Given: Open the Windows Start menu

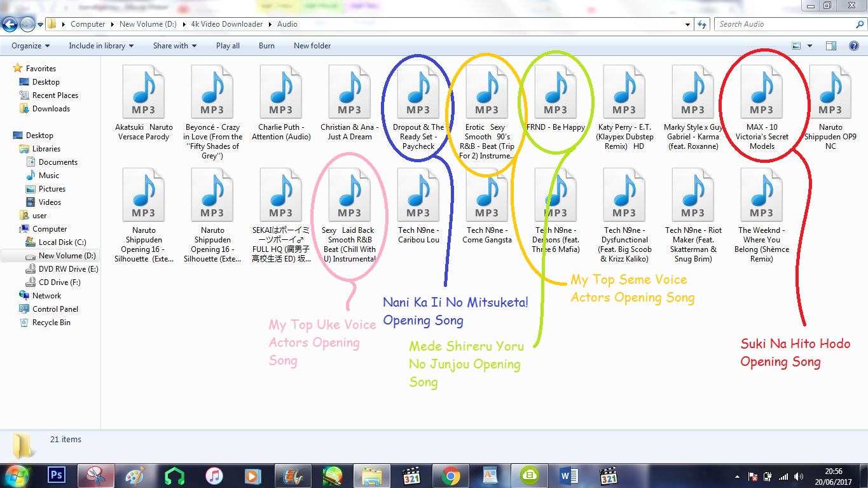Looking at the screenshot, I should coord(17,475).
